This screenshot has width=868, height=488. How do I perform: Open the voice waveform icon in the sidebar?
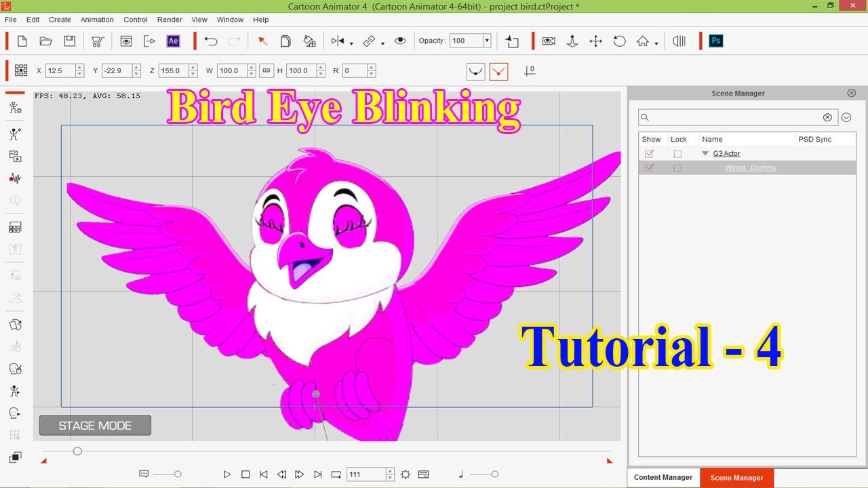coord(15,178)
